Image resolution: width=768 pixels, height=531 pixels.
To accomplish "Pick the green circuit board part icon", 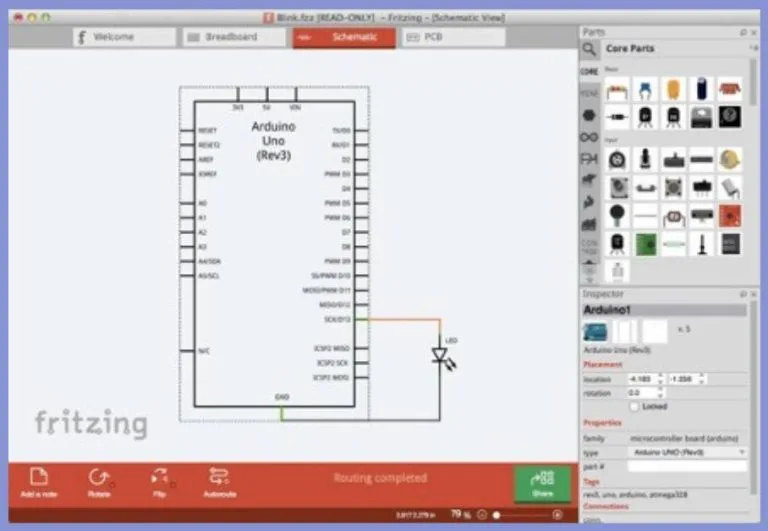I will point(646,244).
